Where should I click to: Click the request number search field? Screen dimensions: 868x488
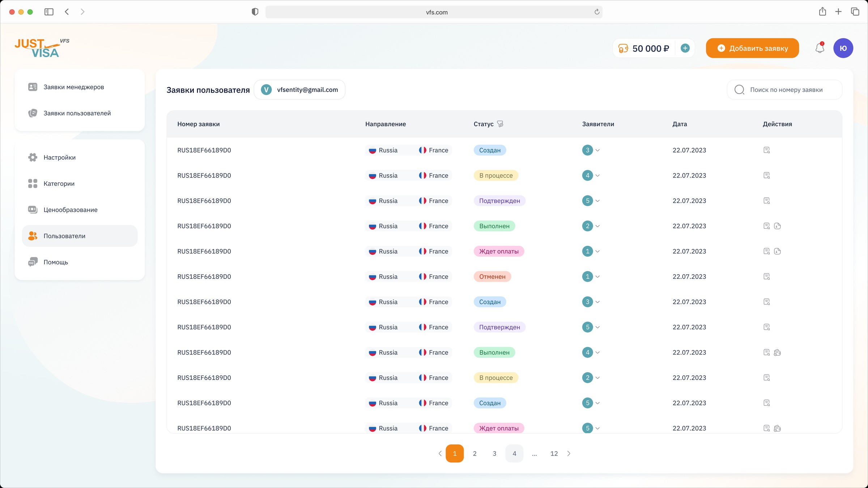tap(784, 90)
